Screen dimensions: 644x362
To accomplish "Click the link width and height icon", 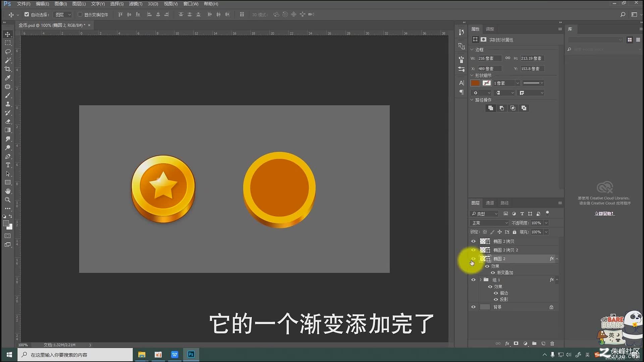I will (x=508, y=58).
